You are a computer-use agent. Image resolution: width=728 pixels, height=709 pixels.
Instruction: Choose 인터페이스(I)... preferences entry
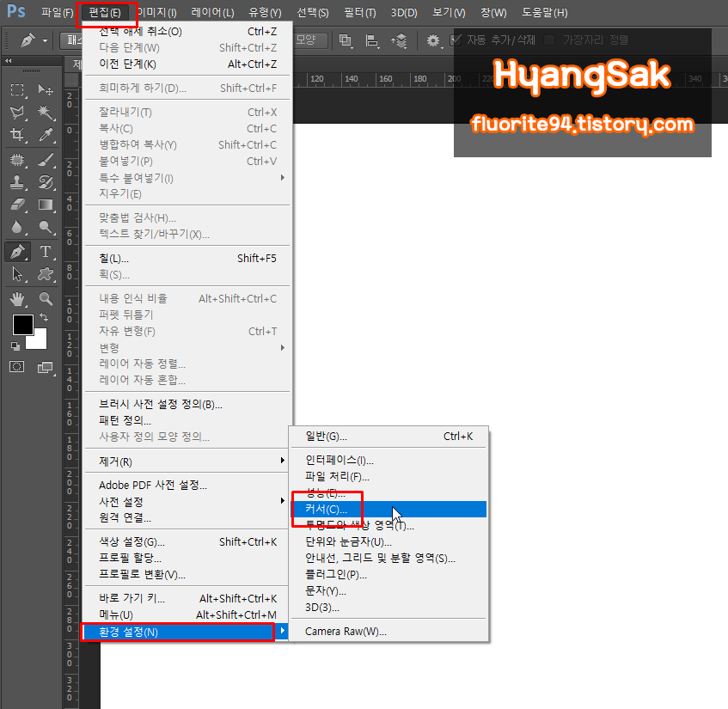pos(388,460)
